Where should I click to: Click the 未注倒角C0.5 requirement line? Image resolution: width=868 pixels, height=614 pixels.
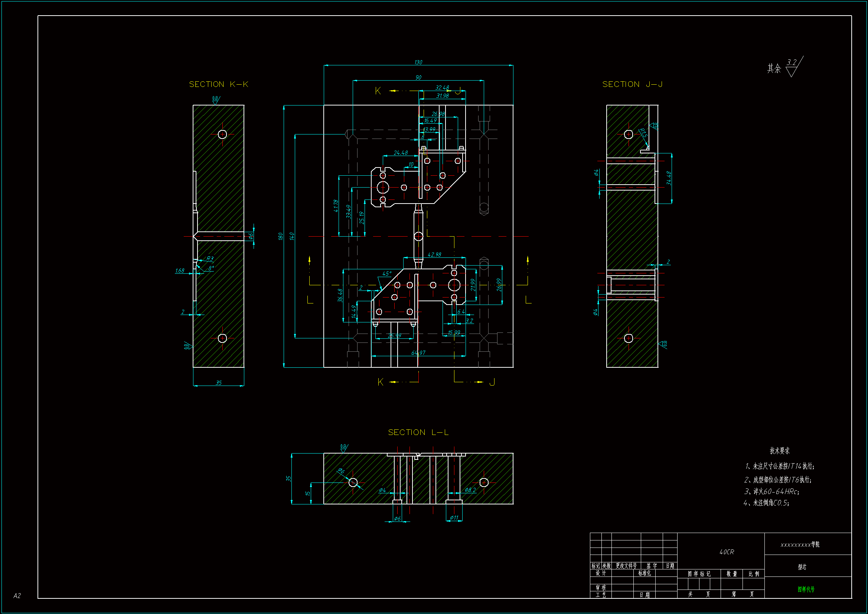[x=766, y=503]
